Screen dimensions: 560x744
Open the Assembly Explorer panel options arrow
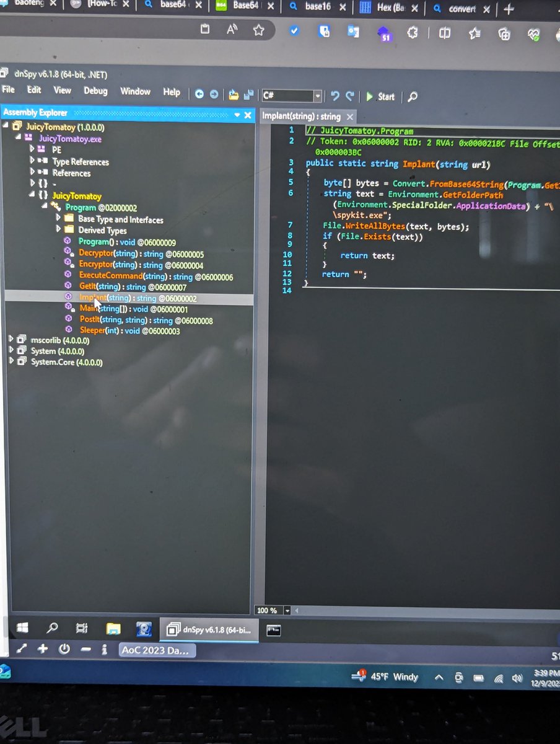pyautogui.click(x=236, y=115)
